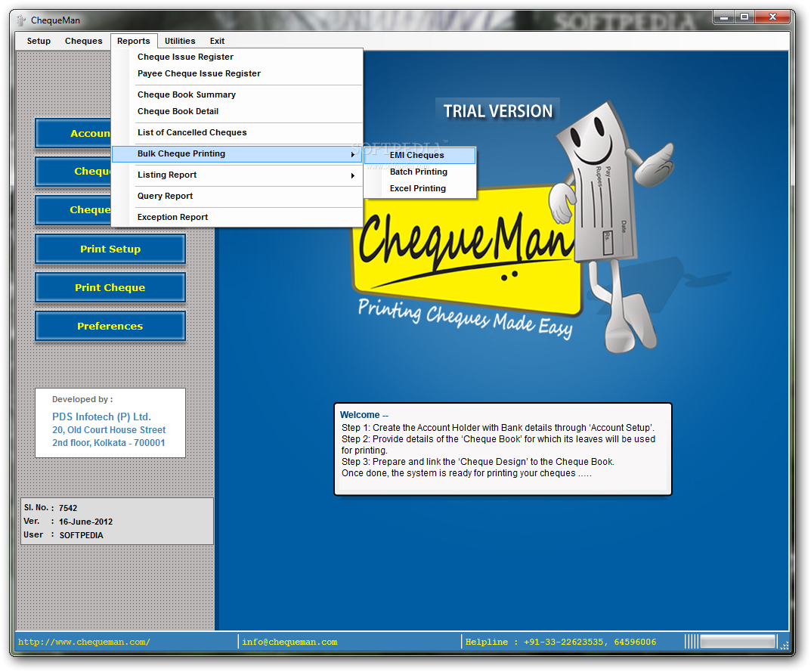
Task: Minimize the ChequeMan window
Action: coord(724,17)
